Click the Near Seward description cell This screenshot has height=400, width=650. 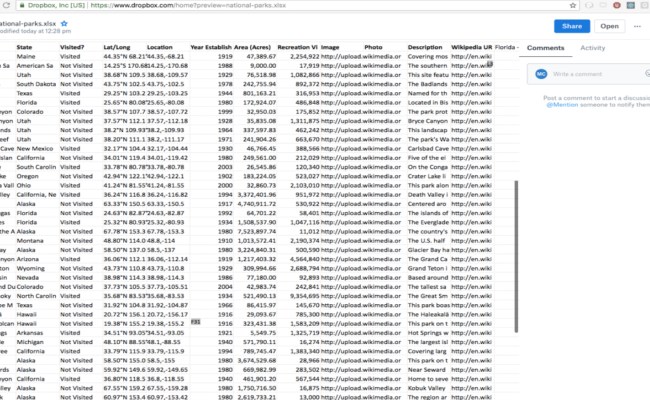click(x=427, y=370)
